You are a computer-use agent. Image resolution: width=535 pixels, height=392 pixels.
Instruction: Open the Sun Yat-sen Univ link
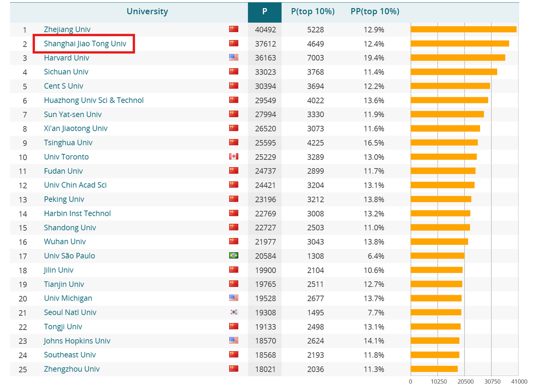pyautogui.click(x=73, y=115)
